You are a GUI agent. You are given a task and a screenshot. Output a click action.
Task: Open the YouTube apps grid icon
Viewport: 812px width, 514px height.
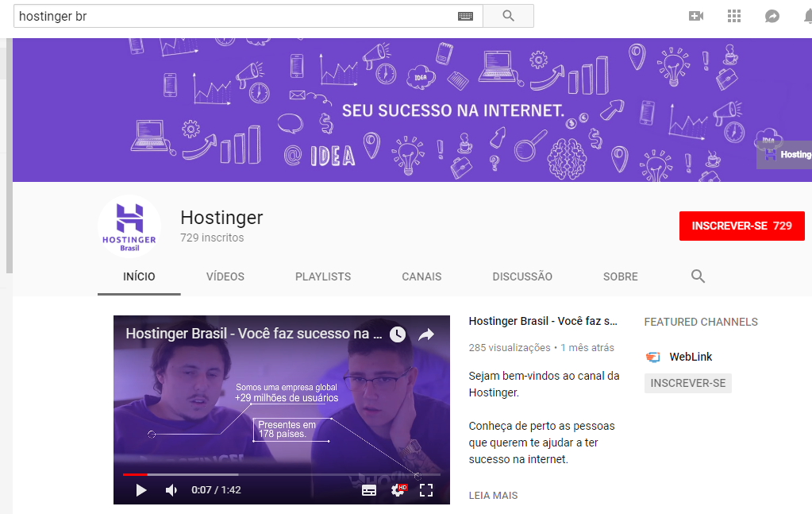click(733, 16)
